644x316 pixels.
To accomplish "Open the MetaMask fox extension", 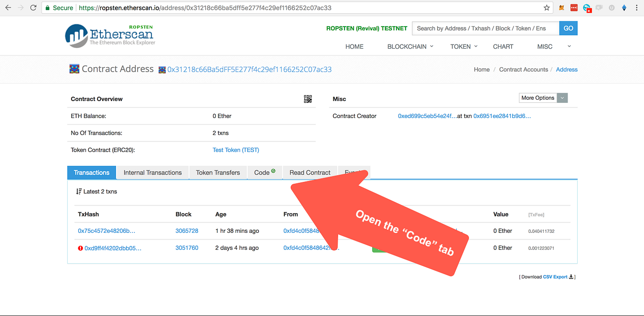I will [x=562, y=8].
